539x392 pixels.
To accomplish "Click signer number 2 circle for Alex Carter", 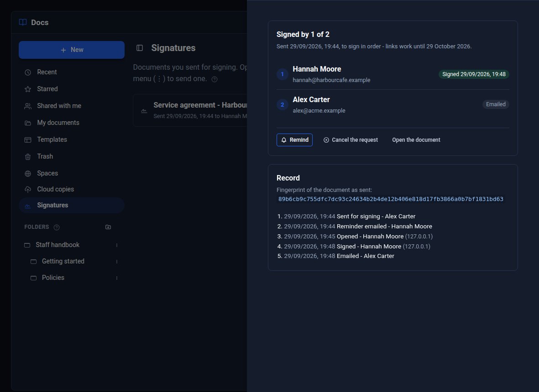I will pos(282,105).
